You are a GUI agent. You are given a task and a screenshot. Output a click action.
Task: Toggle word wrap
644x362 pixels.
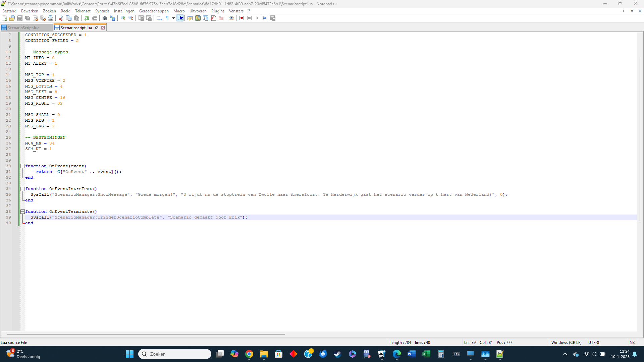pyautogui.click(x=159, y=18)
